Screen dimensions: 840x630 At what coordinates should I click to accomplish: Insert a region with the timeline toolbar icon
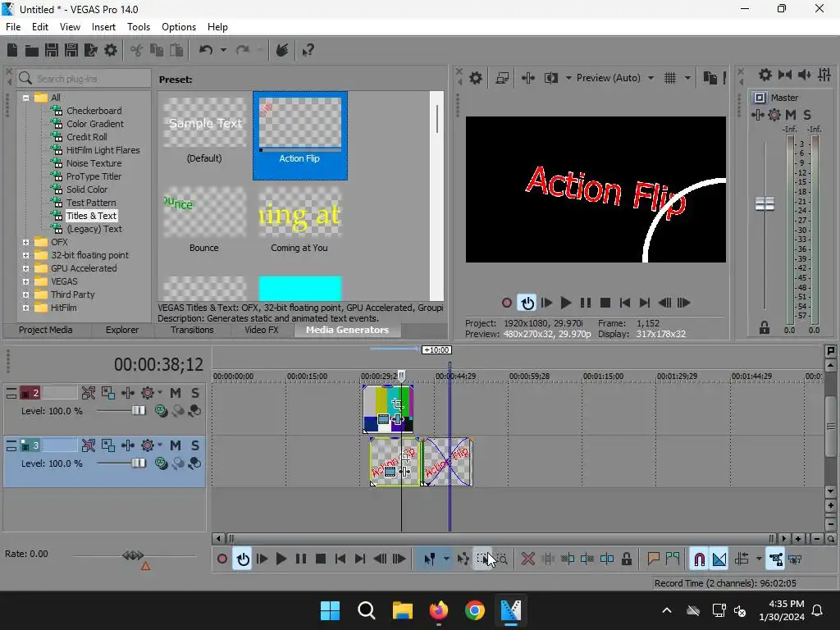click(x=673, y=559)
